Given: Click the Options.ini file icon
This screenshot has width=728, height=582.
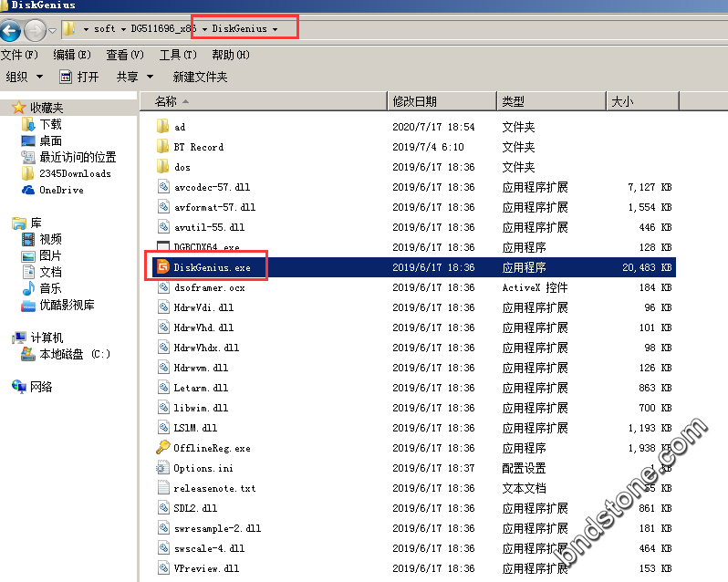Looking at the screenshot, I should point(163,468).
